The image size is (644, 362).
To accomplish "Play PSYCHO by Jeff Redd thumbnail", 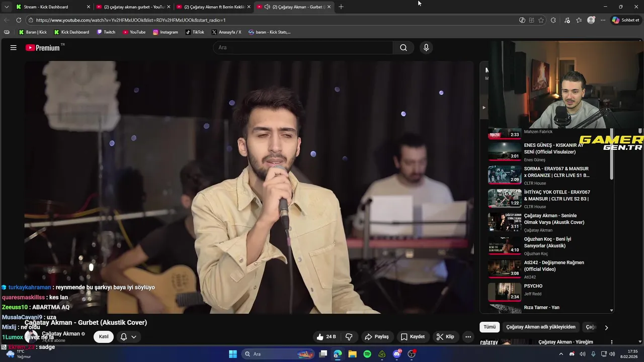I will pos(504,292).
